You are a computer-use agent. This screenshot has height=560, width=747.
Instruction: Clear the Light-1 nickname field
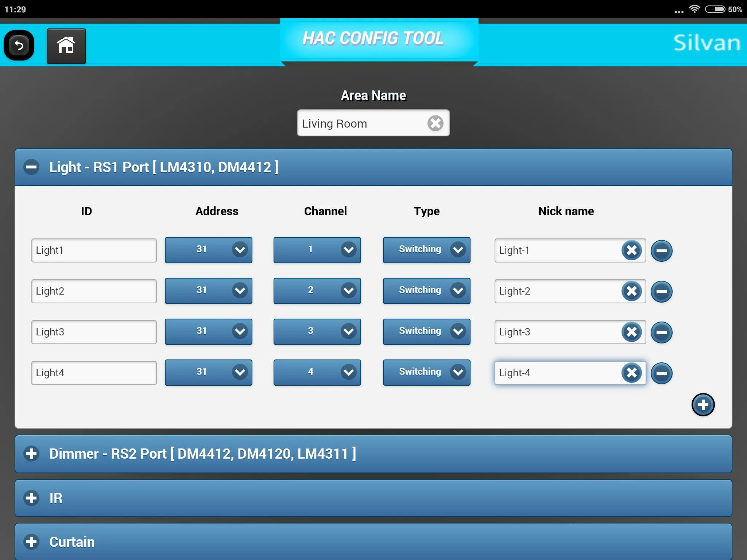[x=631, y=250]
